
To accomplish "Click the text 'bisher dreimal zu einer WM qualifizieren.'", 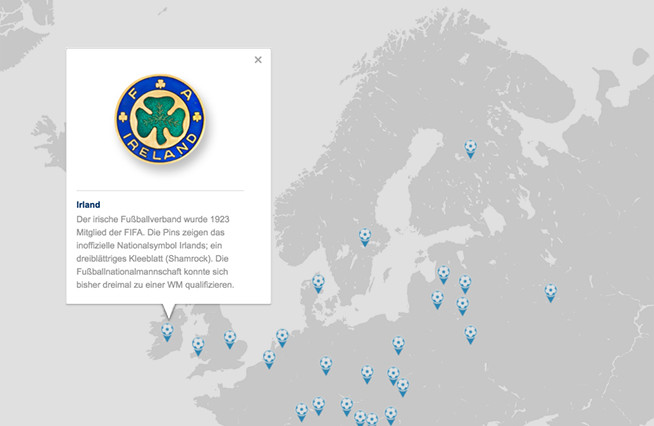I will click(x=155, y=285).
